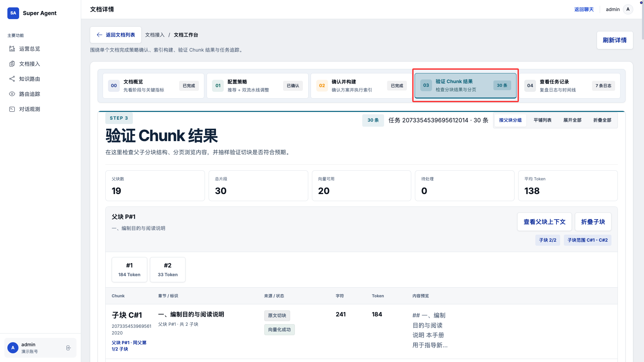Open 查看父块上下文 for P#1
This screenshot has height=362, width=644.
[544, 222]
